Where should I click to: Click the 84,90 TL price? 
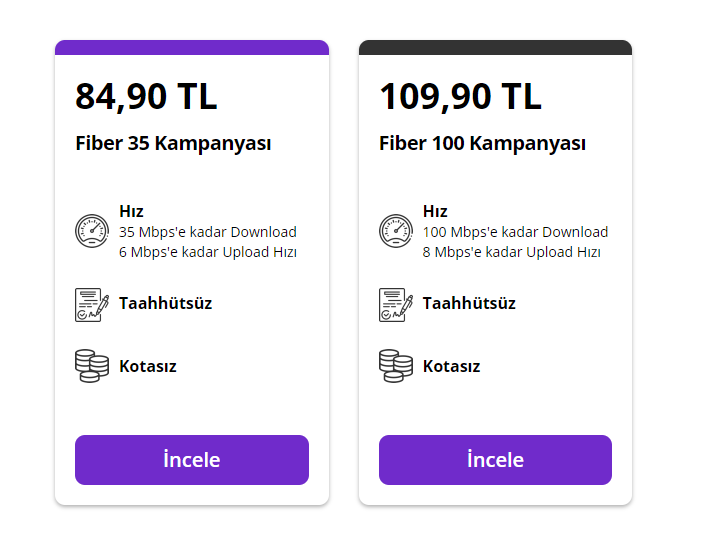coord(146,97)
